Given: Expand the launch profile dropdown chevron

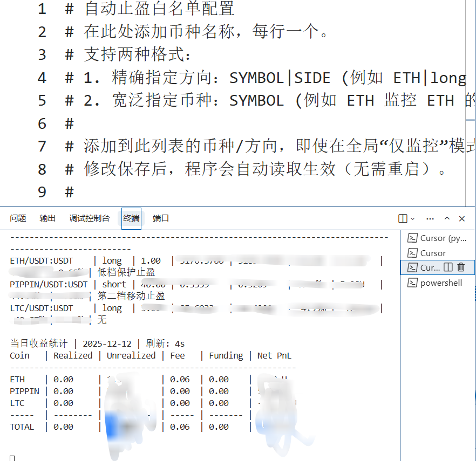Looking at the screenshot, I should pyautogui.click(x=412, y=218).
